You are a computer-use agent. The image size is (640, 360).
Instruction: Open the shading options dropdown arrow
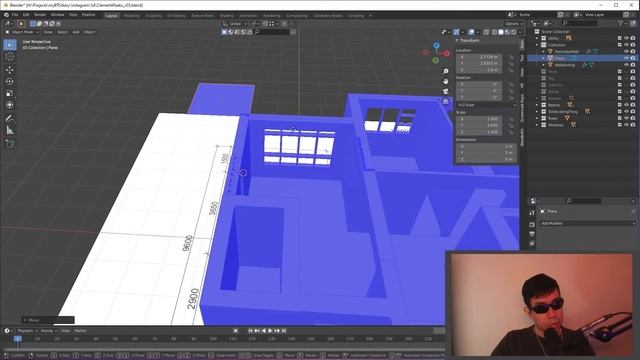click(520, 32)
